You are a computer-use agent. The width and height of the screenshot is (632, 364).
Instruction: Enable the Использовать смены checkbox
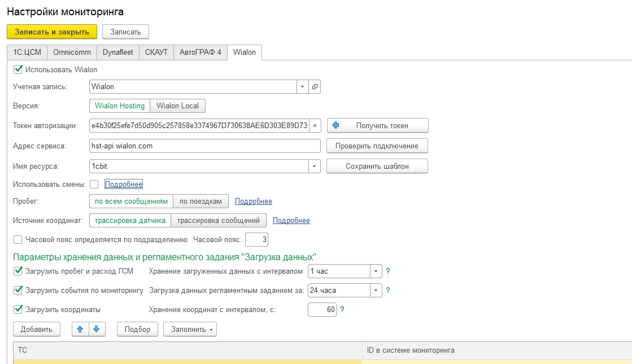click(x=94, y=185)
